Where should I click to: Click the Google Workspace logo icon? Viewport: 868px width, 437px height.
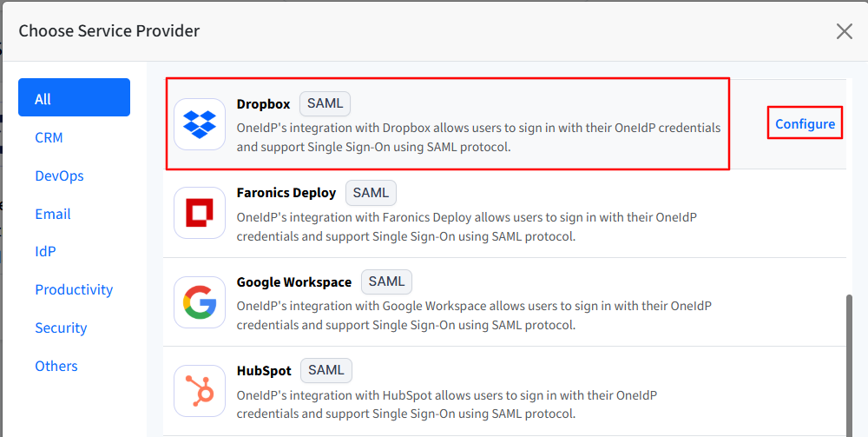pyautogui.click(x=200, y=302)
